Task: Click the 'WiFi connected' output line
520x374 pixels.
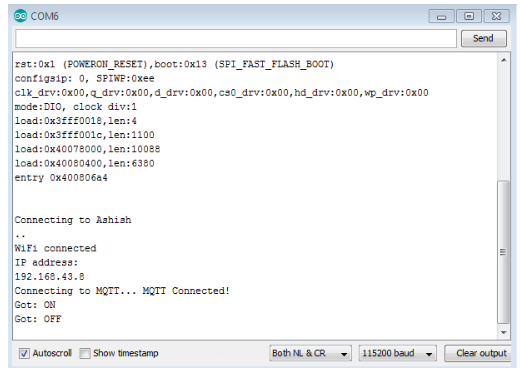Action: click(55, 248)
